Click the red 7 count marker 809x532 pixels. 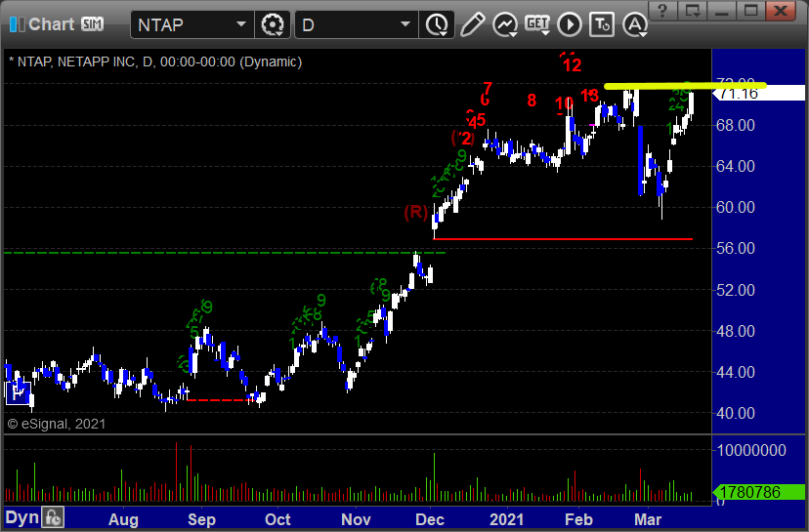click(488, 89)
